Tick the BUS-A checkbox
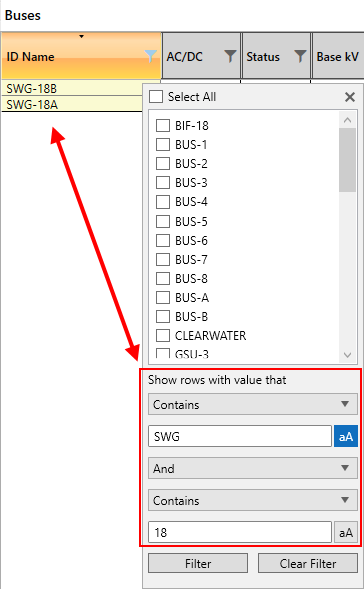The height and width of the screenshot is (589, 364). coord(163,298)
